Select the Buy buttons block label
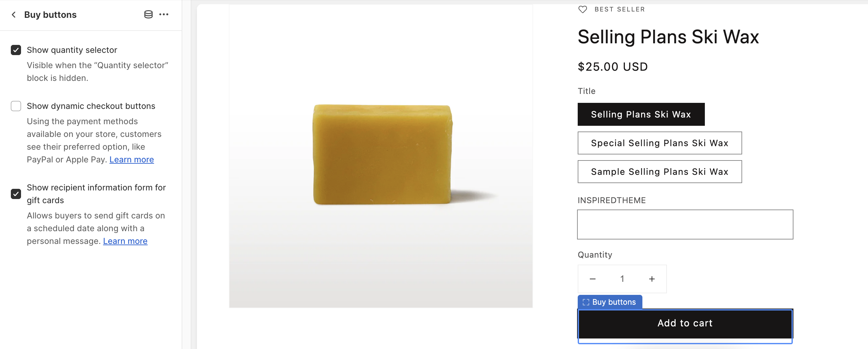868x349 pixels. [610, 302]
